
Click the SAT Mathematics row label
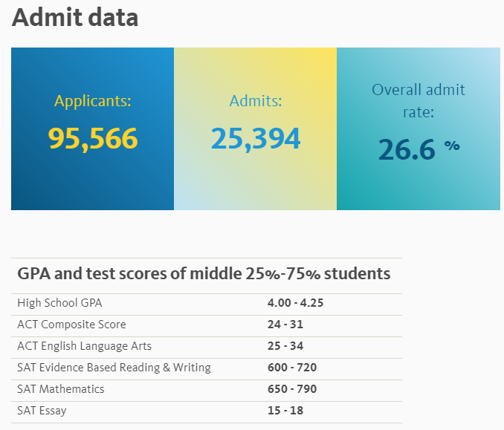(x=61, y=389)
